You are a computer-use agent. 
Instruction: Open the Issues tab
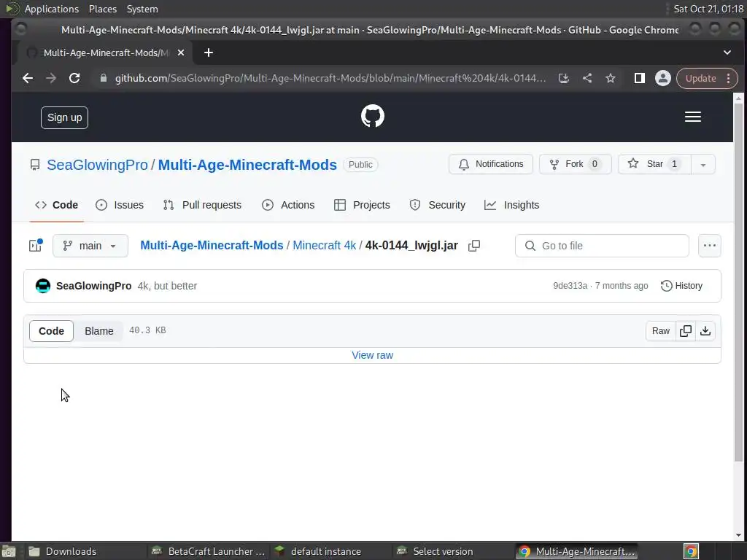[120, 205]
